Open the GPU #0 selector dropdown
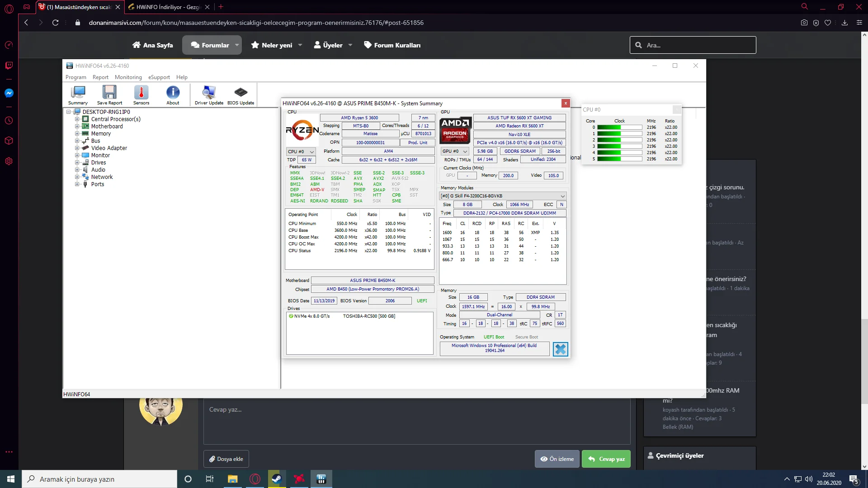The width and height of the screenshot is (868, 488). [455, 151]
